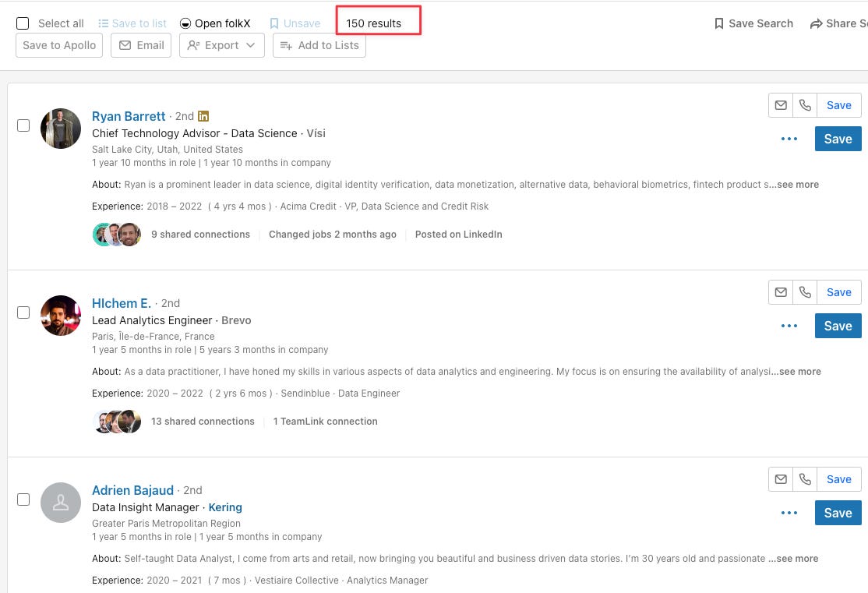Screen dimensions: 868x593
Task: Click the Brevo company name
Action: (x=236, y=320)
